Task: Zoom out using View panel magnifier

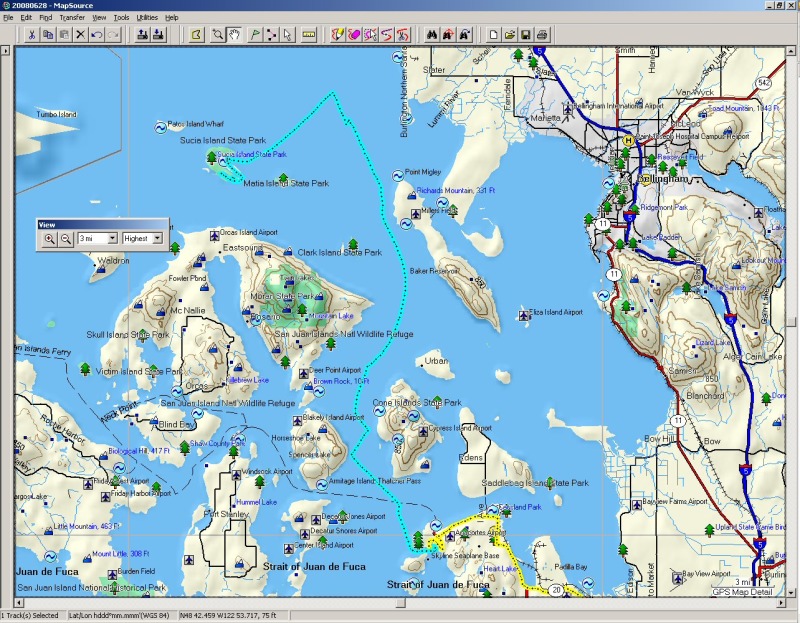Action: [x=66, y=238]
